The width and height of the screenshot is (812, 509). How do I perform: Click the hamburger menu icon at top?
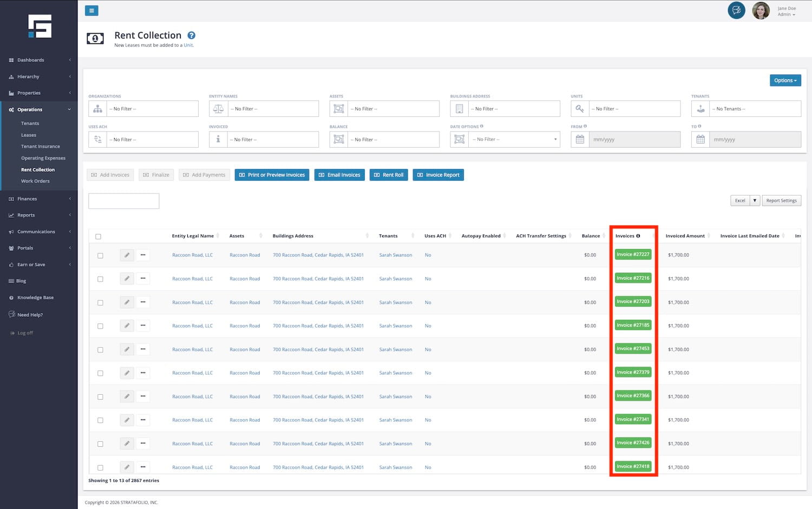pyautogui.click(x=91, y=10)
